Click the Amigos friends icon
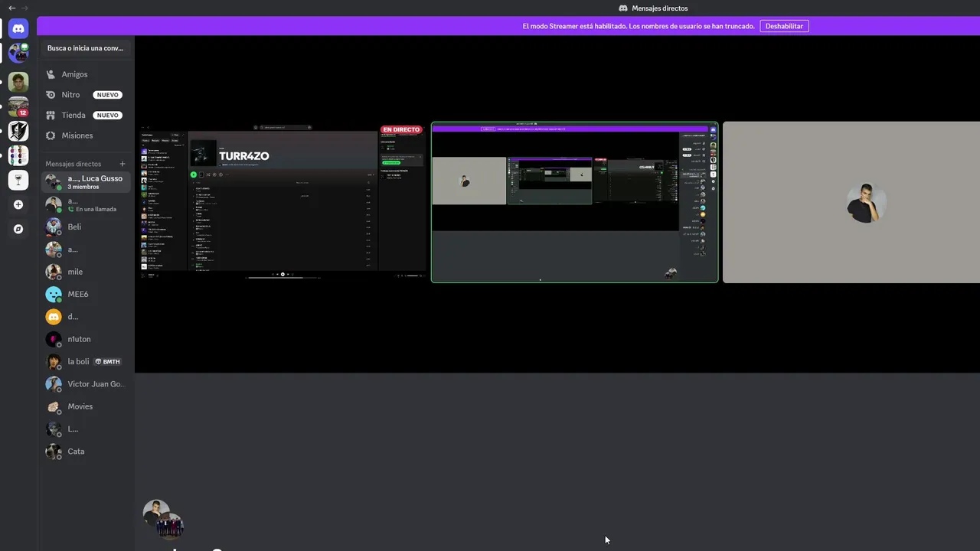 pos(51,74)
